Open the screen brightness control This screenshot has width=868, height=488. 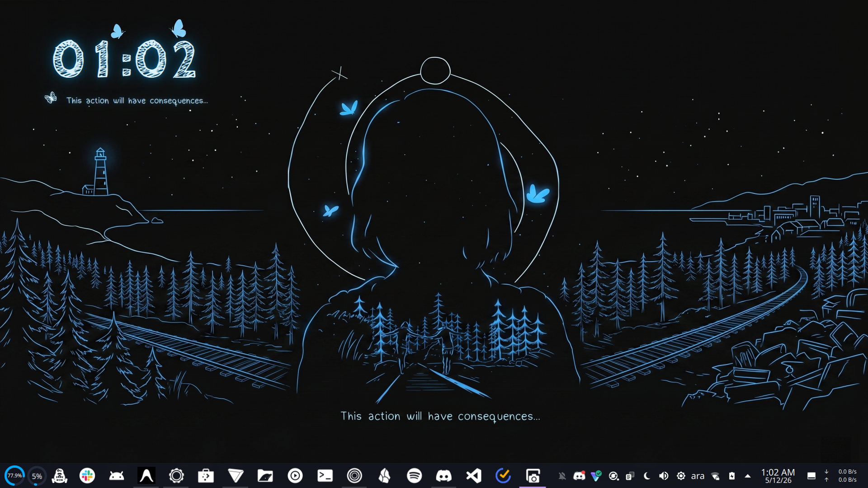pyautogui.click(x=681, y=476)
